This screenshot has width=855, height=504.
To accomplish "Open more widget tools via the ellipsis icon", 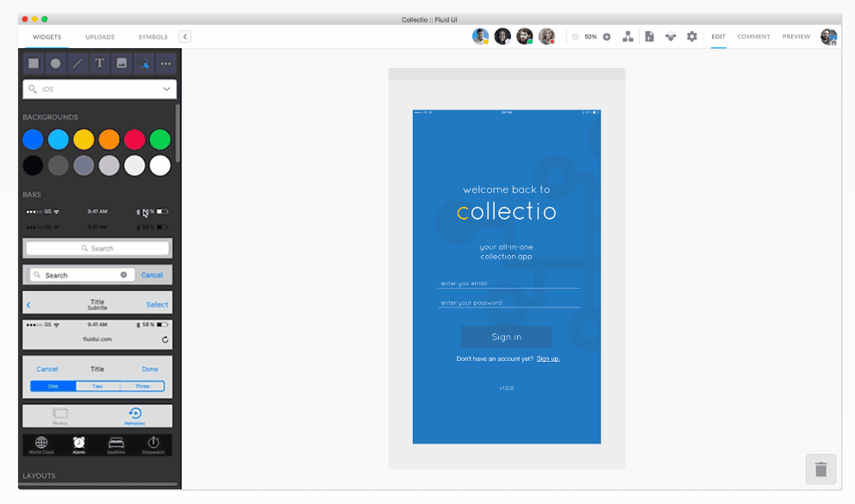I will pyautogui.click(x=165, y=63).
